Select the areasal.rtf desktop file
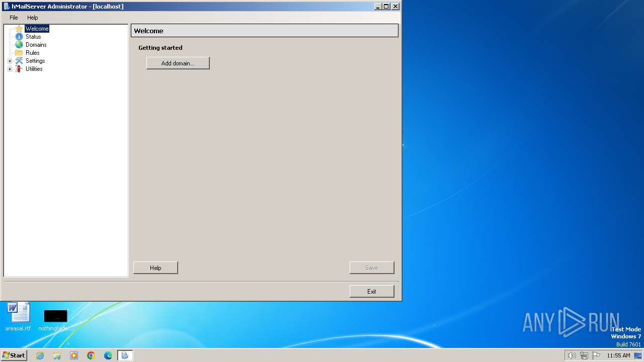 point(18,317)
